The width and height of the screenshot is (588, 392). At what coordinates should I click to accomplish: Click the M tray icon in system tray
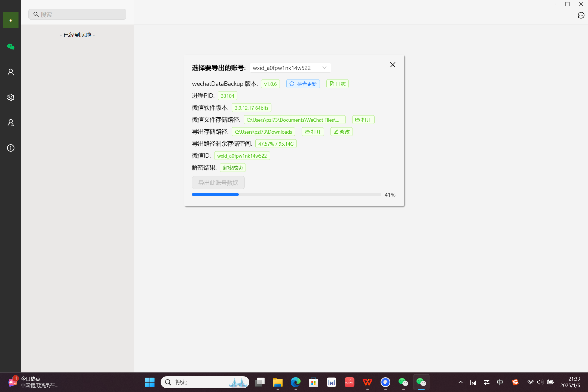(x=473, y=382)
